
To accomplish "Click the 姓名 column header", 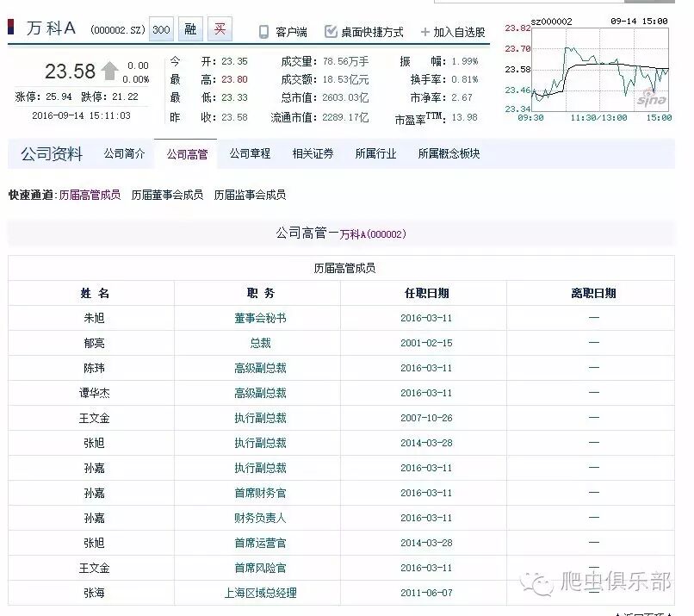I will click(x=94, y=293).
